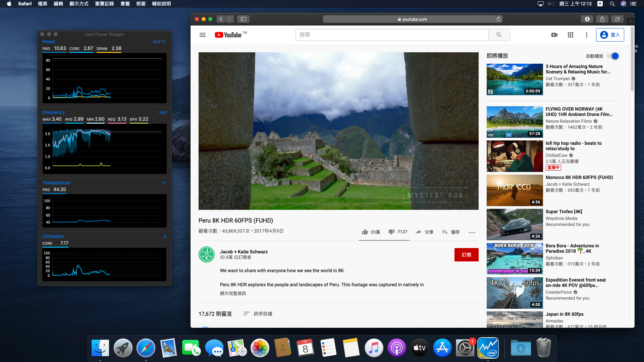Open the History menu in menu bar

[x=104, y=4]
